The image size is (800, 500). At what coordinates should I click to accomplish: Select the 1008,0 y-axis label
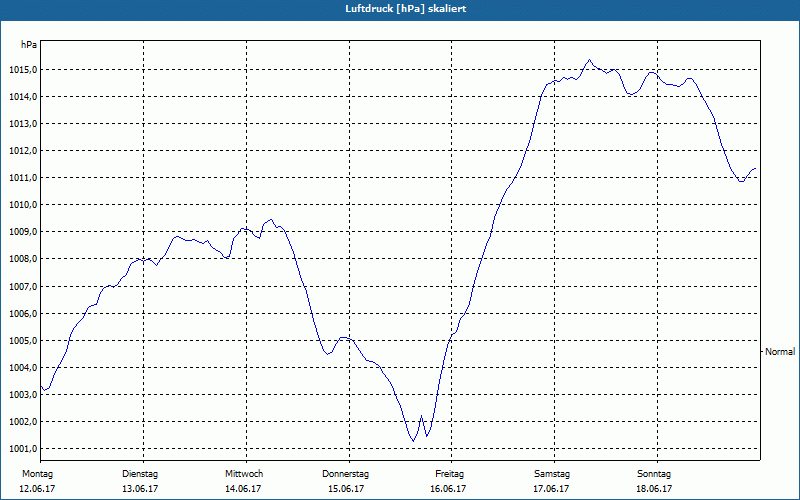click(23, 259)
